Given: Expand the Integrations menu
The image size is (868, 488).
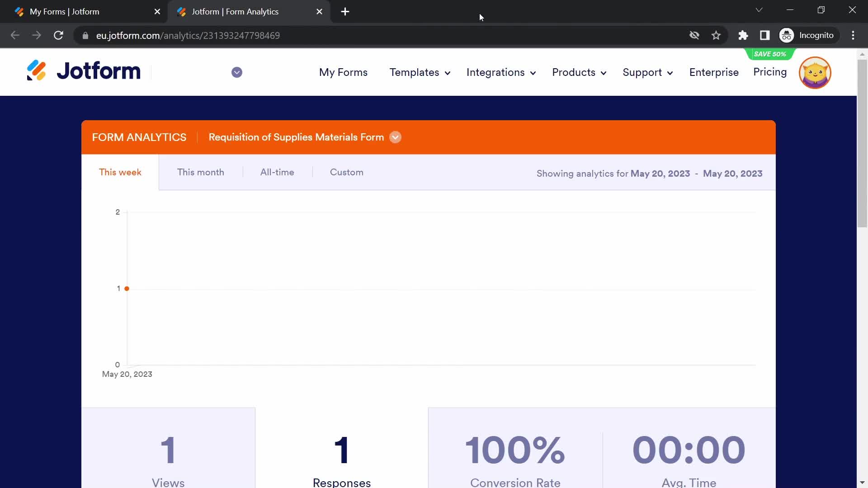Looking at the screenshot, I should click(501, 72).
